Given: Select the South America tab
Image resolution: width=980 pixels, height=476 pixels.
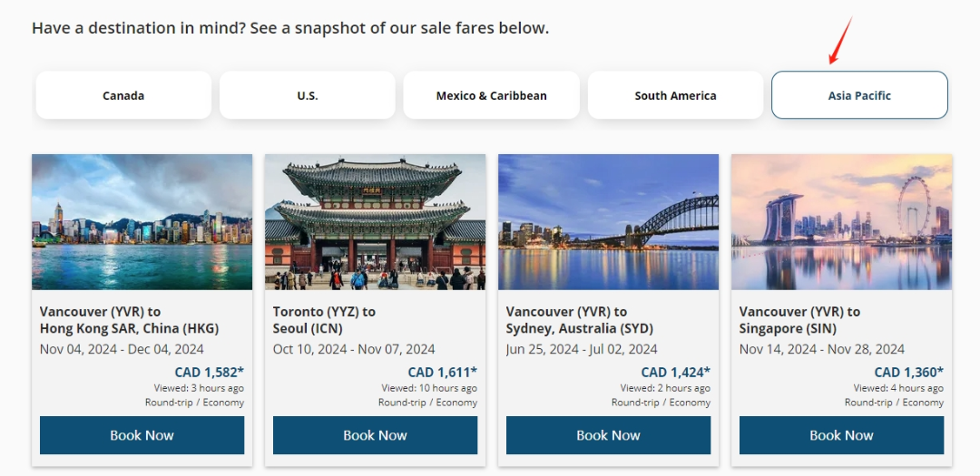Looking at the screenshot, I should tap(675, 95).
